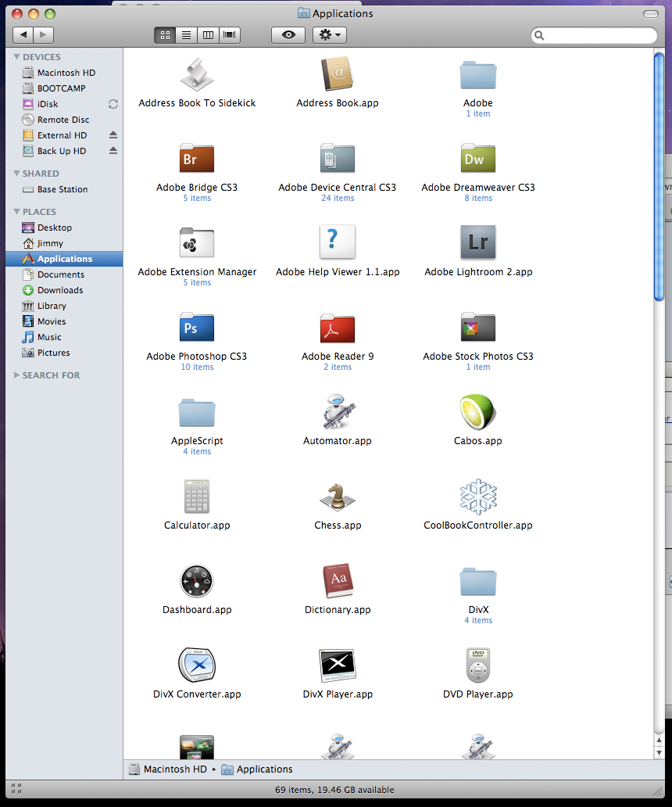
Task: Open the Adobe Photoshop CS3 folder
Action: coord(197,327)
